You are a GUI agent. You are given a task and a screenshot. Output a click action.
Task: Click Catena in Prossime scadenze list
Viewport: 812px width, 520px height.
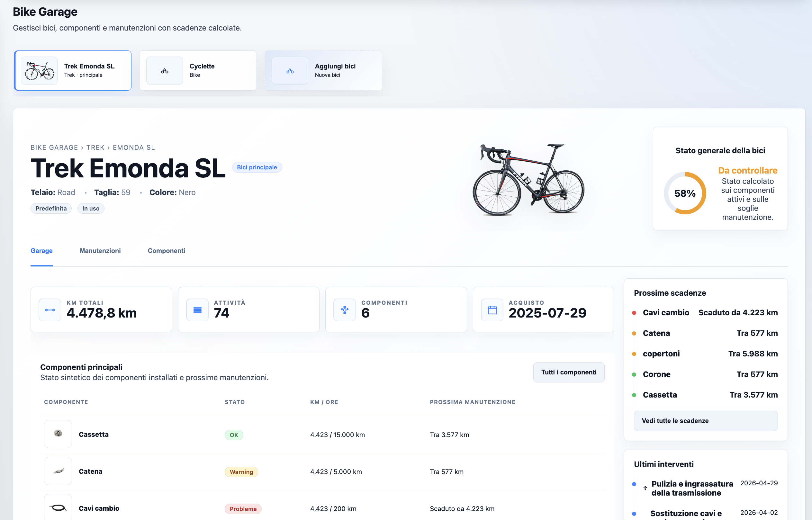pos(656,333)
